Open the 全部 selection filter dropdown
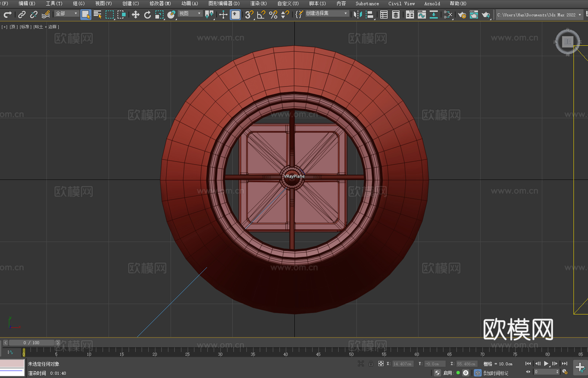This screenshot has height=378, width=588. pyautogui.click(x=67, y=13)
